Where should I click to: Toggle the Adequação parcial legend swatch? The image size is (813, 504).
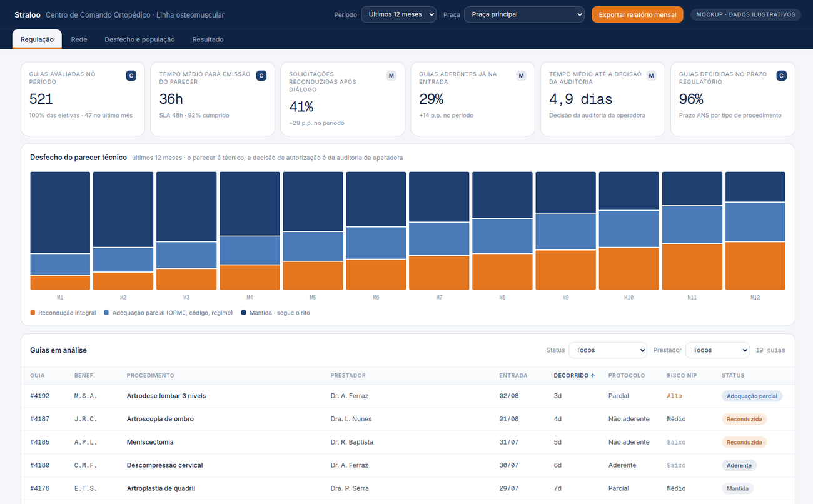[x=106, y=313]
